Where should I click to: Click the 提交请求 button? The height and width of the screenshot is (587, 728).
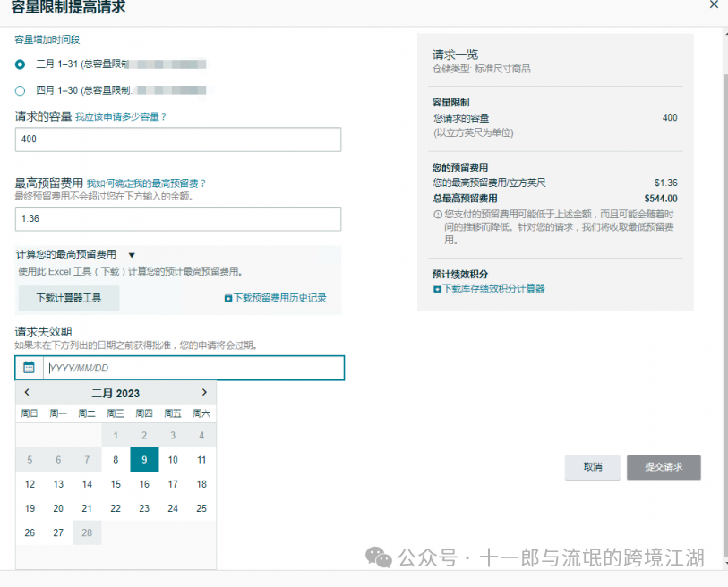click(664, 467)
